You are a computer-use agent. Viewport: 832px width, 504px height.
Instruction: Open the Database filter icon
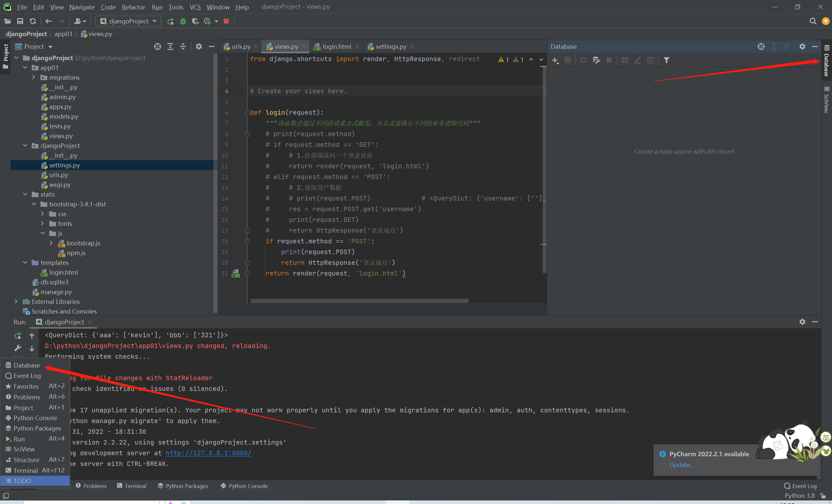[x=666, y=60]
